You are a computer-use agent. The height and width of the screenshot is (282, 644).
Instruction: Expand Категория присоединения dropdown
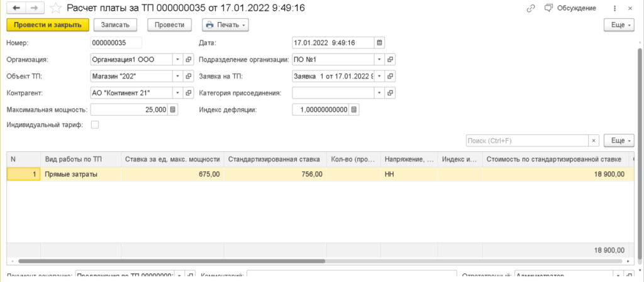379,93
